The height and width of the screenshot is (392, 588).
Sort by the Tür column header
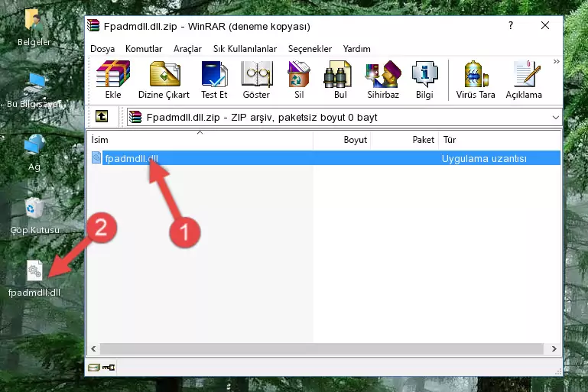click(x=500, y=140)
